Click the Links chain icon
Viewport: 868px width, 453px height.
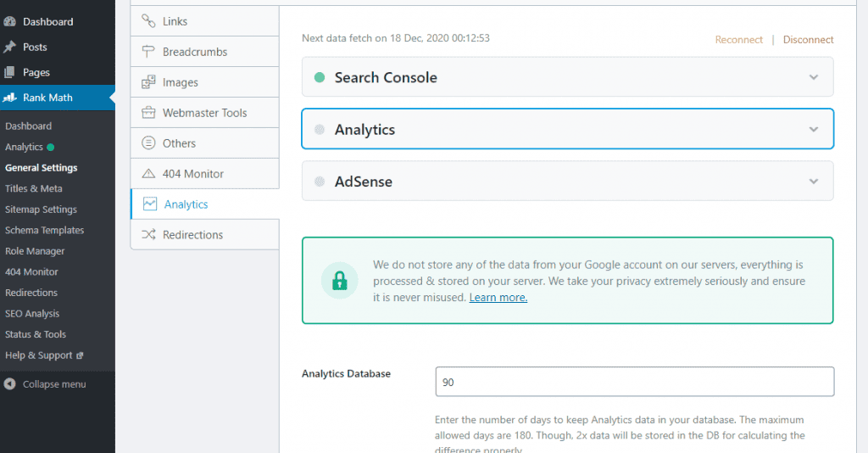click(x=148, y=21)
